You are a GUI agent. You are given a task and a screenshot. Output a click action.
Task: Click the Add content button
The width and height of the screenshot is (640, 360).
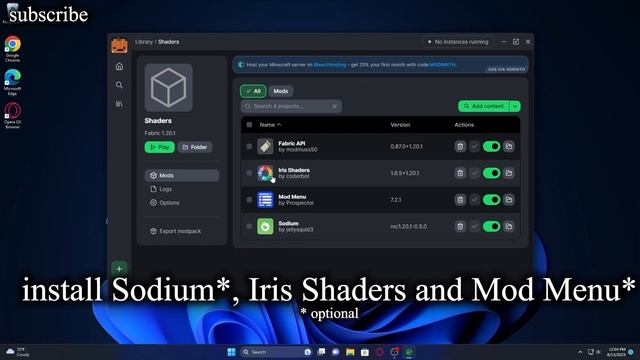[484, 106]
